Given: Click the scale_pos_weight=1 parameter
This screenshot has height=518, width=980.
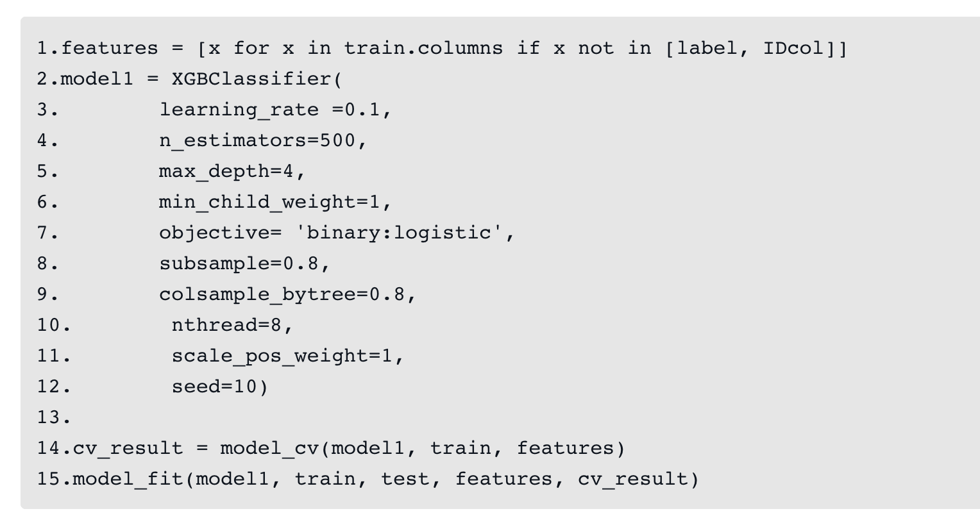Looking at the screenshot, I should coord(282,356).
